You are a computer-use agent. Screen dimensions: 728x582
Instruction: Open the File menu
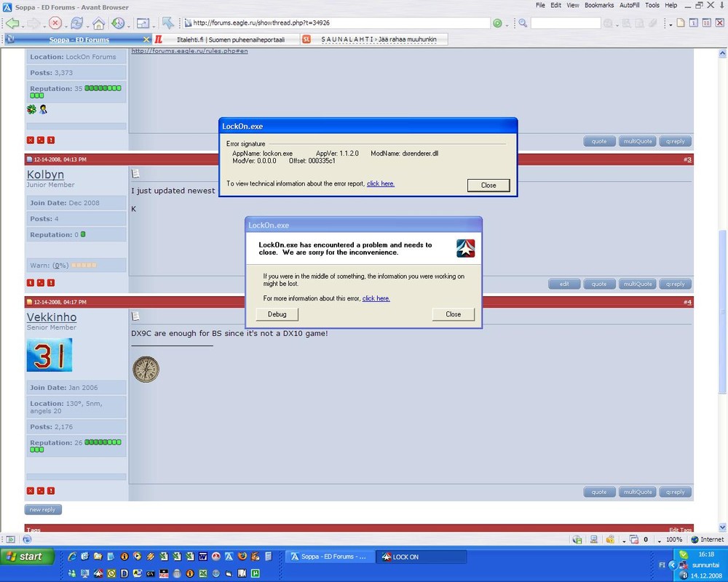(x=540, y=5)
